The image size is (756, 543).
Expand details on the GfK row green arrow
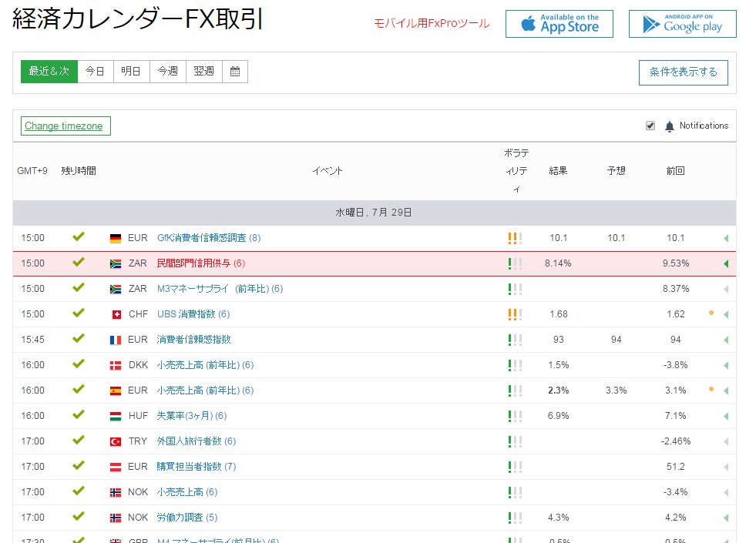(x=725, y=236)
